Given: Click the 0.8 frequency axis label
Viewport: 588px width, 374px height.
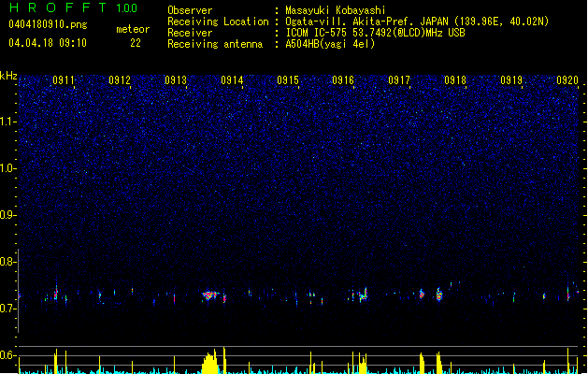Looking at the screenshot, I should click(7, 262).
